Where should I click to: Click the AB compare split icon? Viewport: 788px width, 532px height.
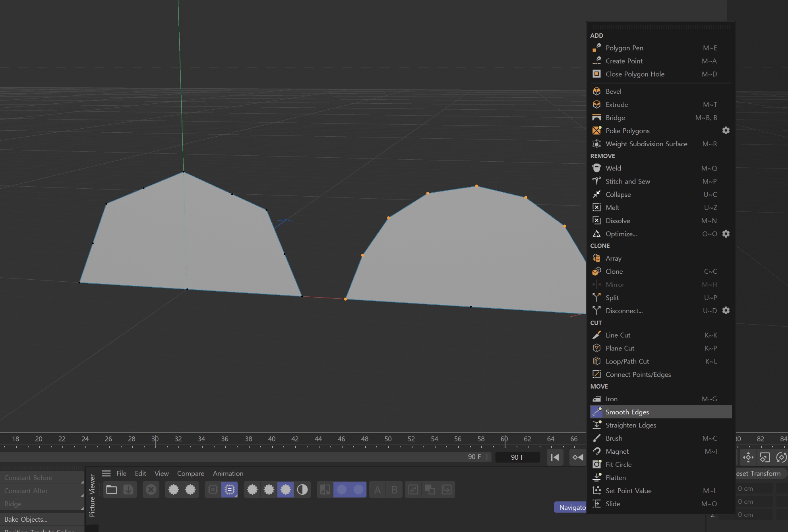click(x=325, y=489)
